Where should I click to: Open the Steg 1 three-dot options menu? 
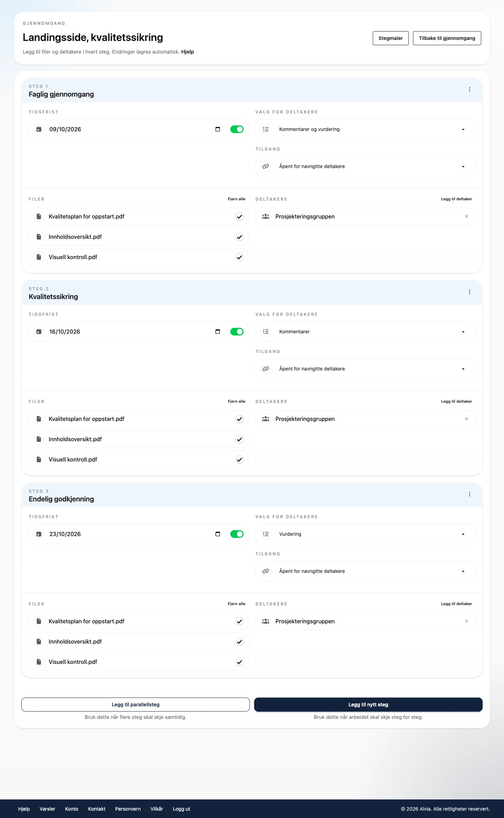[x=469, y=90]
